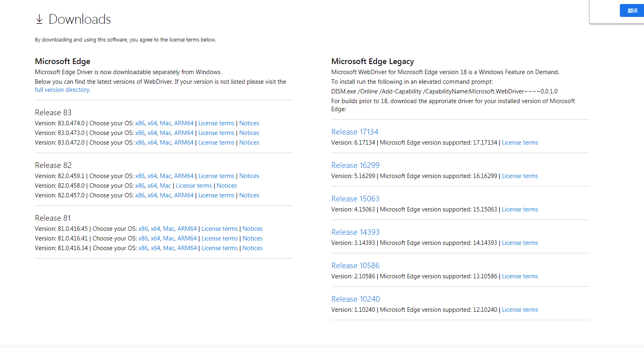Open License terms for Release 15063
This screenshot has width=644, height=348.
[x=520, y=209]
